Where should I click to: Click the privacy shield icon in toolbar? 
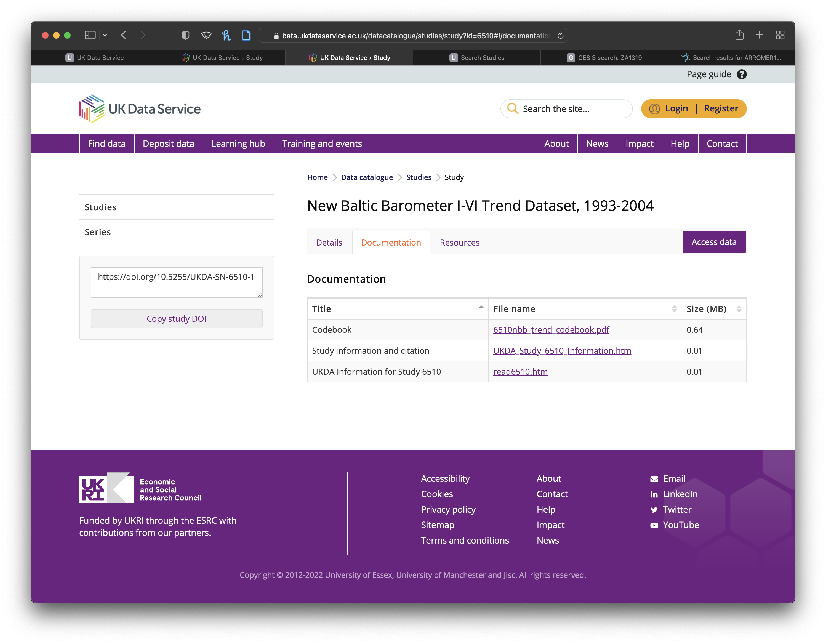pos(185,35)
